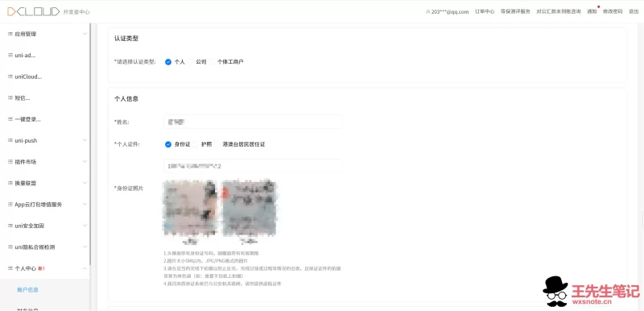Image resolution: width=644 pixels, height=311 pixels.
Task: Click the 修改密码 link
Action: point(613,11)
